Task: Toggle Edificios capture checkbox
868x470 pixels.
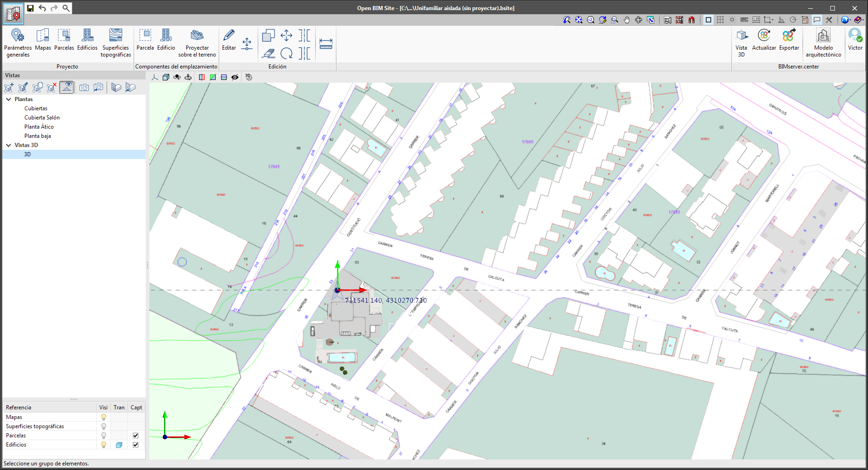Action: [136, 445]
